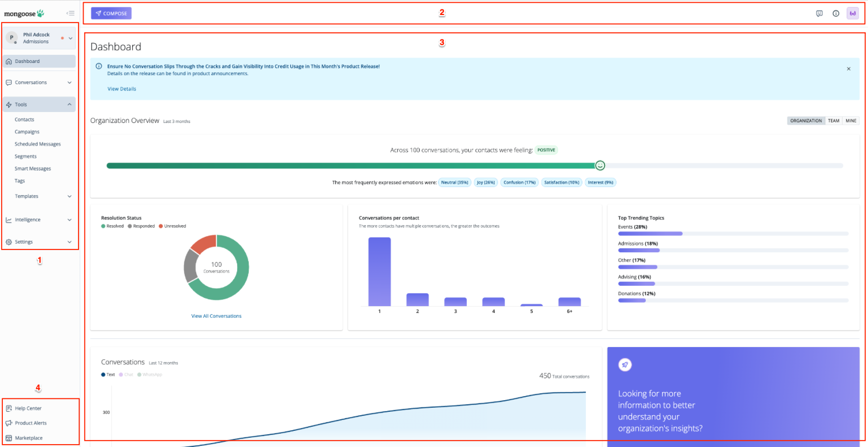868x447 pixels.
Task: Click the info circle icon in top bar
Action: point(836,13)
